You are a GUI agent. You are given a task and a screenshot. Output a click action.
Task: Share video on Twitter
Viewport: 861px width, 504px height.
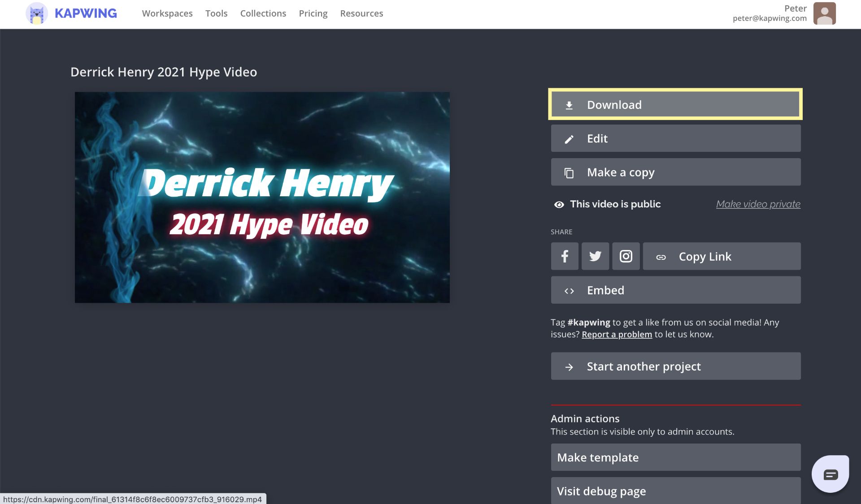click(x=595, y=256)
